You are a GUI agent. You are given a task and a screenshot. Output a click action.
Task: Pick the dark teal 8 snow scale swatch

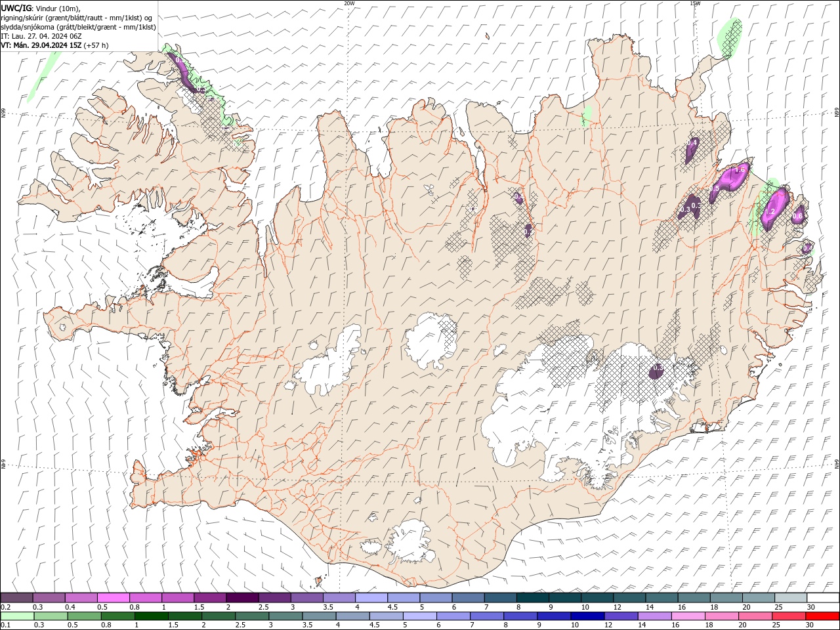[x=533, y=598]
